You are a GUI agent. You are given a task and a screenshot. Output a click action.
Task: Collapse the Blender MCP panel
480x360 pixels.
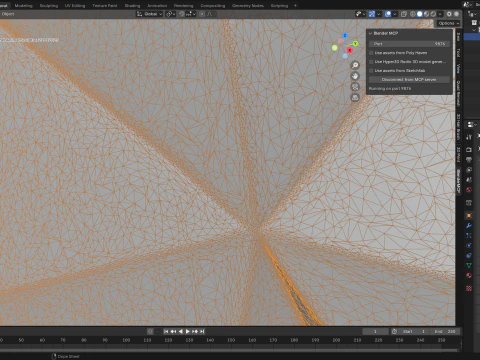pos(370,33)
